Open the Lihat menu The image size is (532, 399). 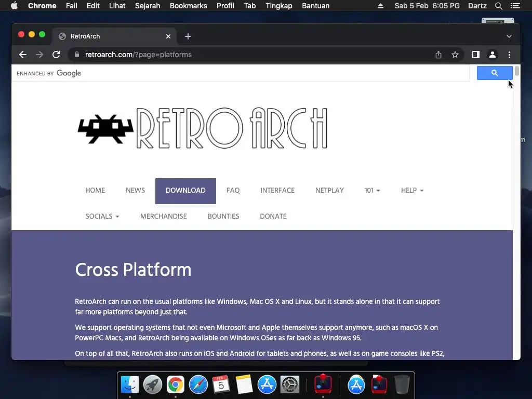(117, 6)
